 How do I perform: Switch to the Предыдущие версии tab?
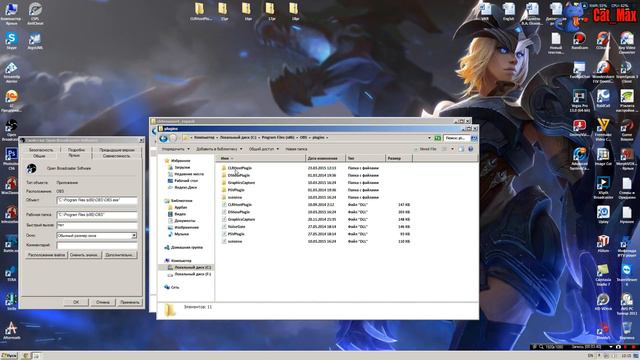[117, 150]
